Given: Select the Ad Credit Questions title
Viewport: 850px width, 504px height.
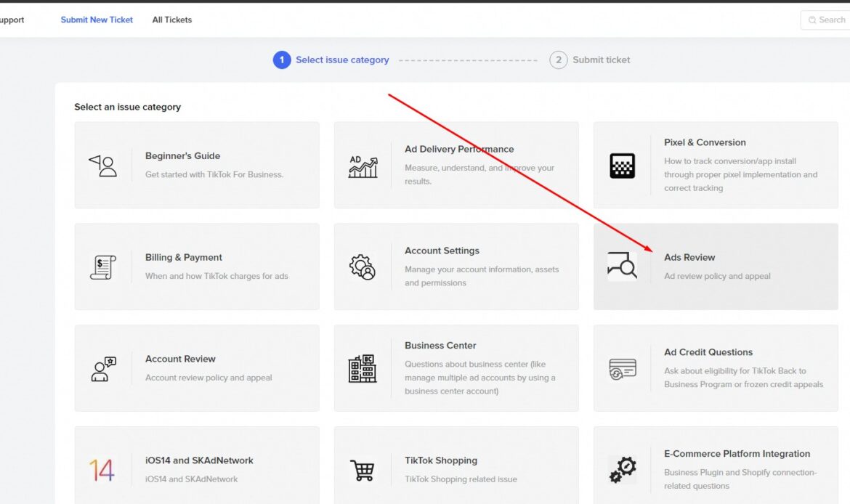Looking at the screenshot, I should (x=708, y=352).
